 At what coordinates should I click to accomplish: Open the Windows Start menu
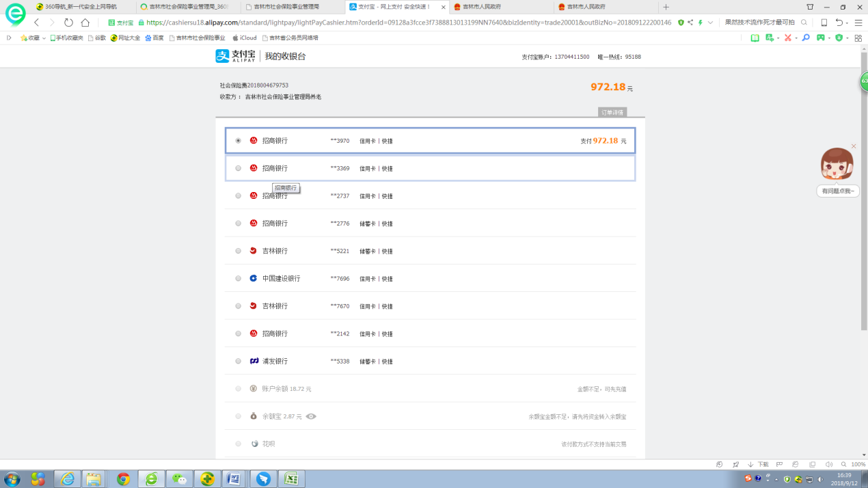[12, 478]
